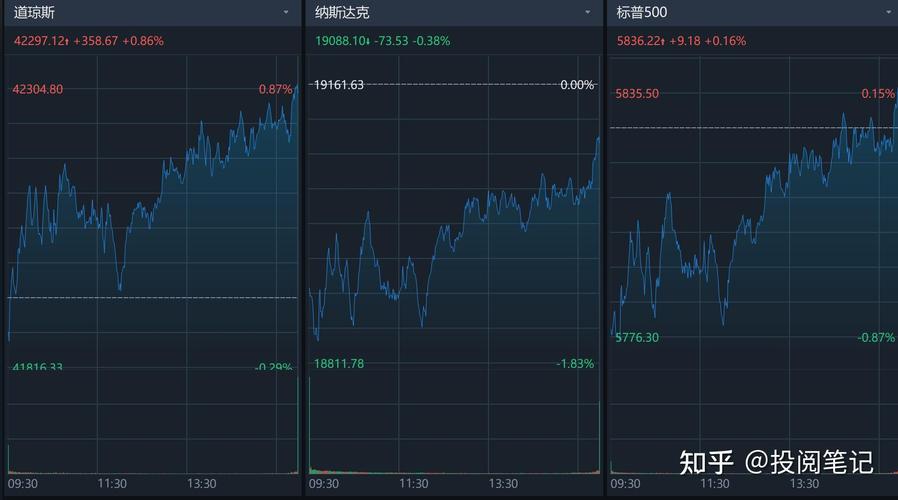Click the Nasdaq 19161.63 previous close label
Viewport: 898px width, 500px height.
[x=339, y=85]
